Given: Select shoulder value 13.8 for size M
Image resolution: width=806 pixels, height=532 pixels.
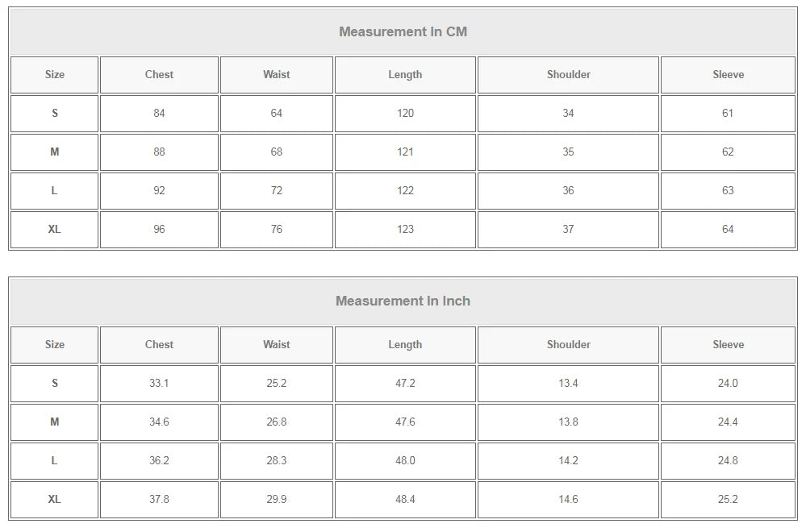Looking at the screenshot, I should pos(568,422).
